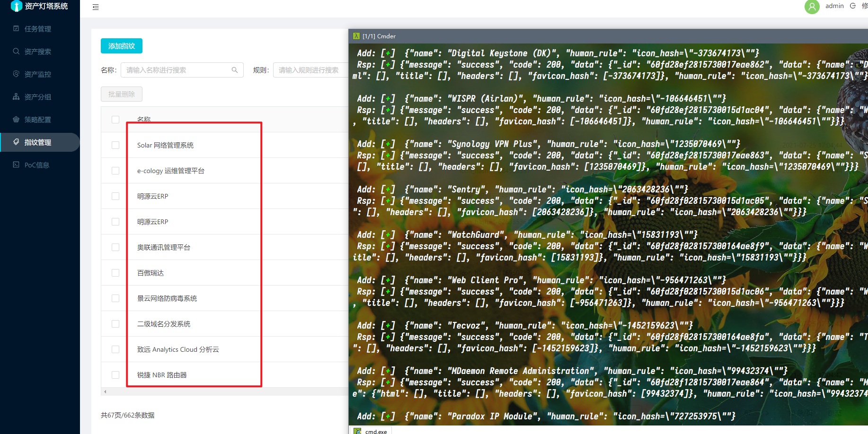Click the 锐捷 NBR 路由器 name cell
The image size is (868, 434).
click(x=162, y=375)
